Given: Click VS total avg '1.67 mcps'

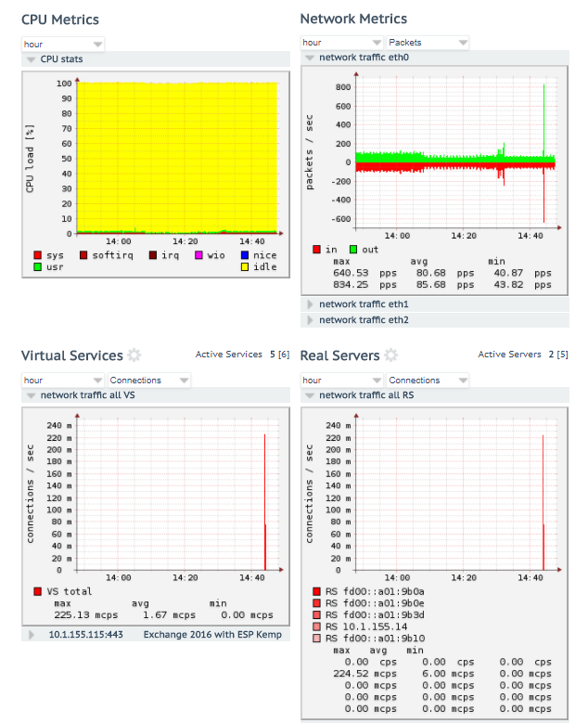Looking at the screenshot, I should [x=169, y=614].
